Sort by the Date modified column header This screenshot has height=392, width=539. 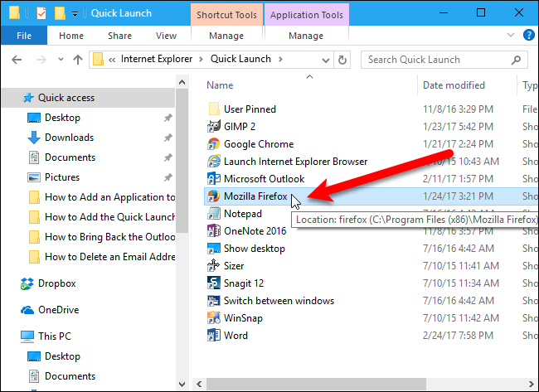[454, 85]
